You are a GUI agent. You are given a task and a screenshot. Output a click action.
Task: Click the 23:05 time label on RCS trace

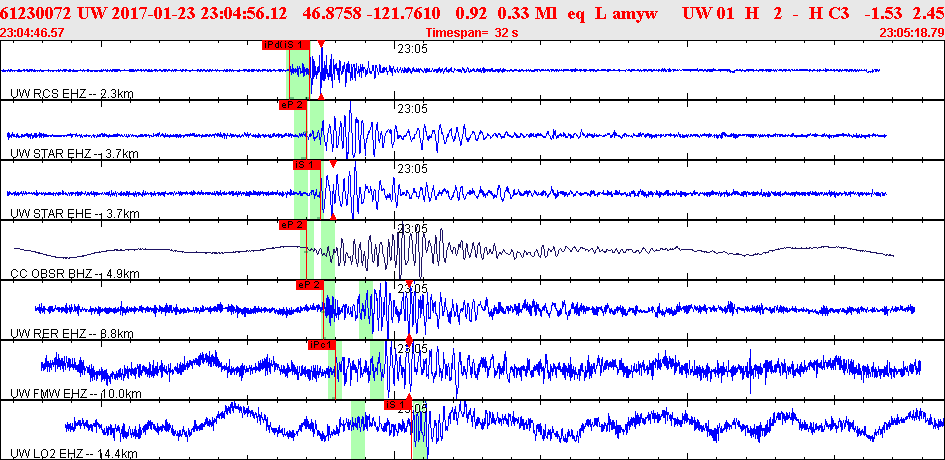tap(412, 49)
